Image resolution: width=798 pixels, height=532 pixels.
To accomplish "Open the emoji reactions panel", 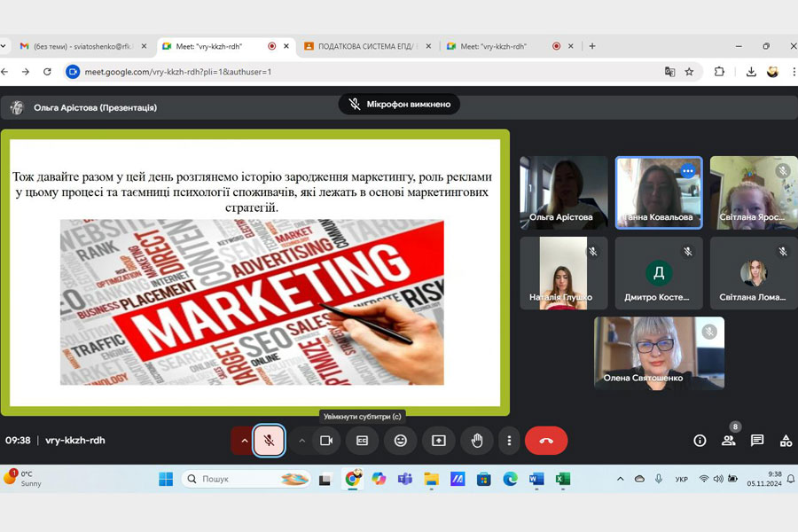I will [x=400, y=441].
